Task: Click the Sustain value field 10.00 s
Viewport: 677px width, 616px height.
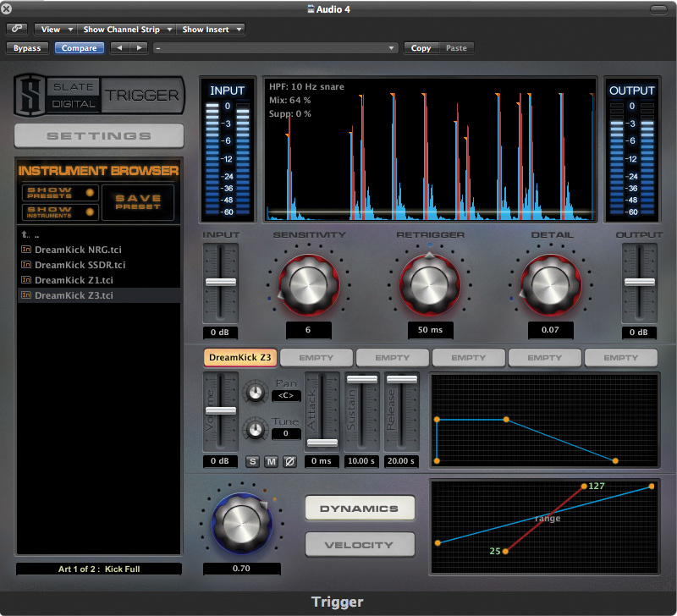Action: point(361,461)
